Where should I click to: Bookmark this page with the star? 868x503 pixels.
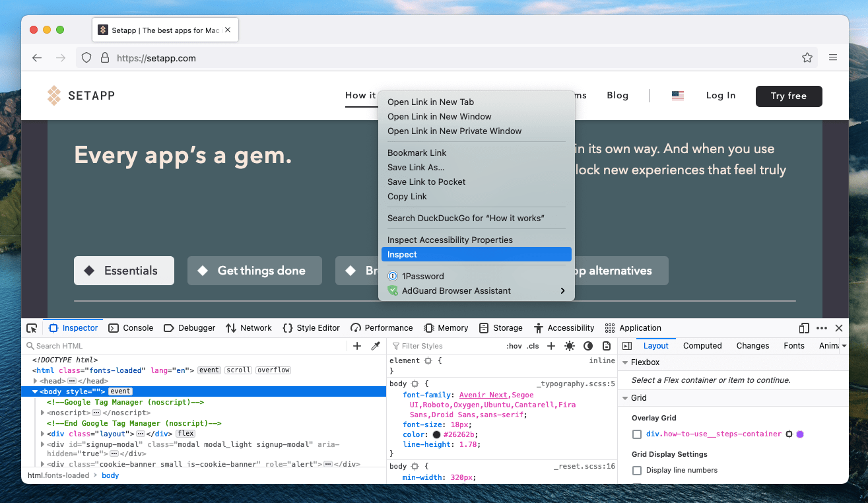pyautogui.click(x=807, y=58)
